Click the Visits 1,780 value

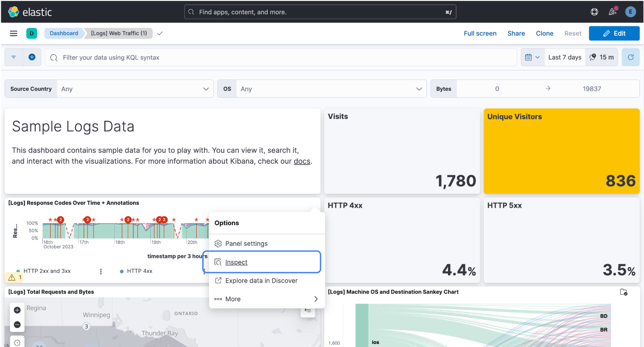click(x=455, y=181)
